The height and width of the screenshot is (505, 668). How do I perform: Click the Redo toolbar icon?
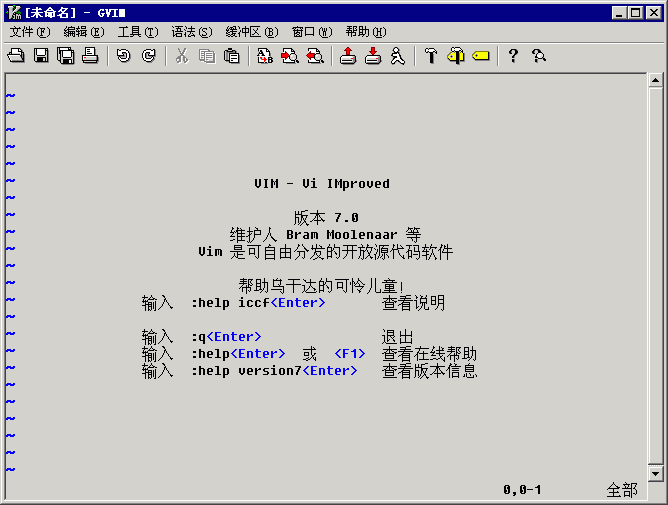click(149, 56)
